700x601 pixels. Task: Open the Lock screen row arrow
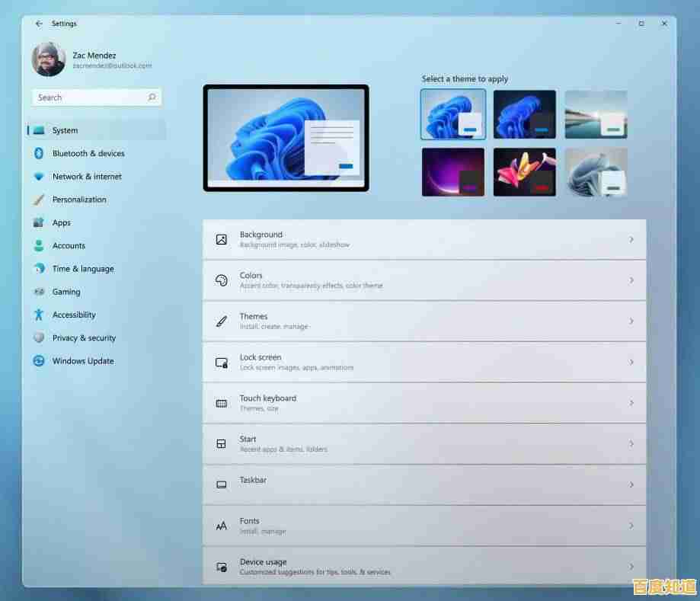coord(631,362)
